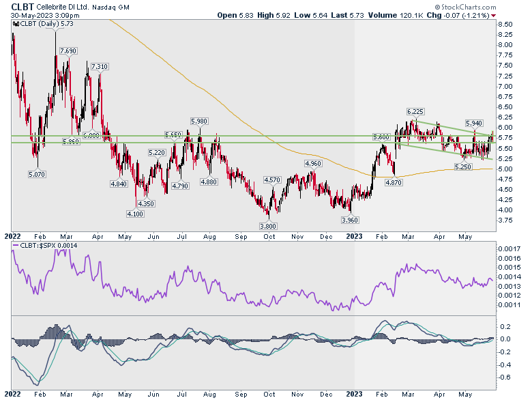Viewport: 532px width, 400px height.
Task: Click 2023 label on the MACD time axis
Action: click(x=354, y=395)
